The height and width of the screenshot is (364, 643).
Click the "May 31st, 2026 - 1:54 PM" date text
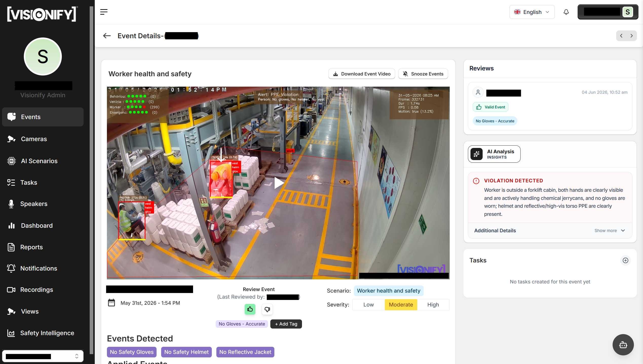[x=150, y=303]
